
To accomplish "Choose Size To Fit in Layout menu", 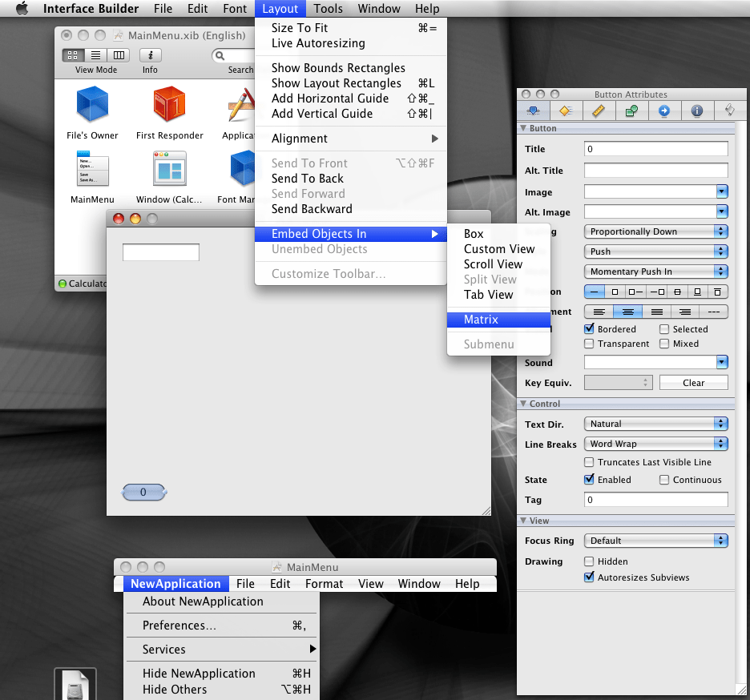I will coord(351,28).
